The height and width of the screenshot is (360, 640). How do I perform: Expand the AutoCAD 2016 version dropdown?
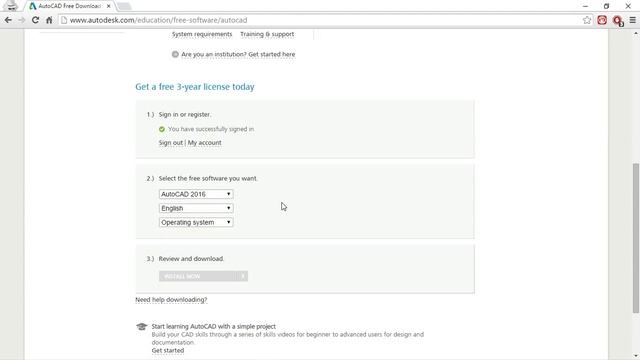[x=196, y=194]
